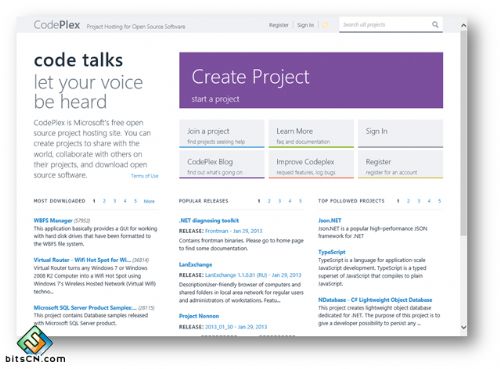This screenshot has height=369, width=500.
Task: Go to page 3 of Popular Releases
Action: [x=279, y=201]
